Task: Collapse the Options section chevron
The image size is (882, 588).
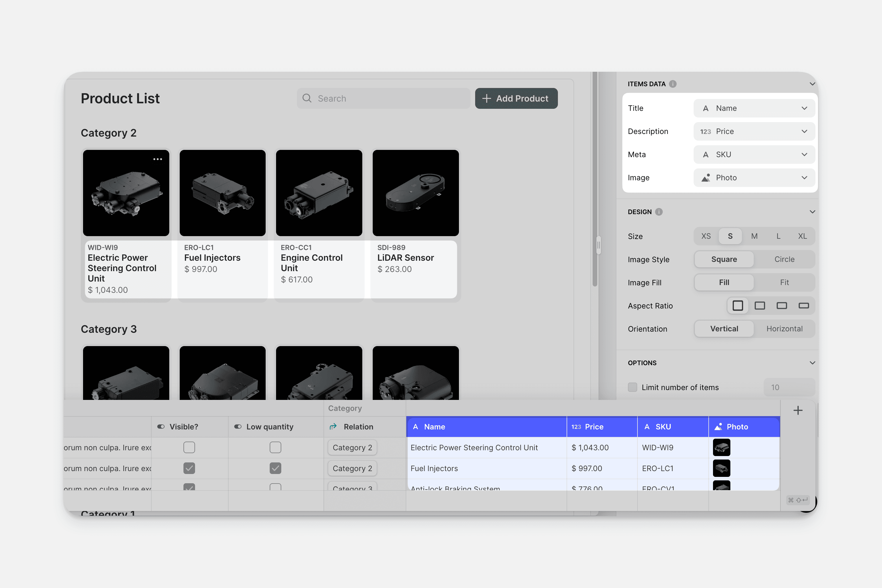Action: (812, 363)
